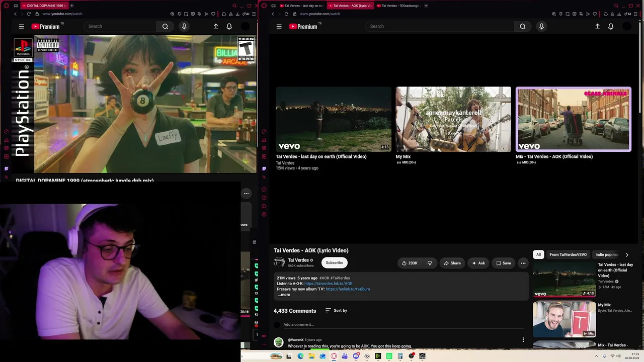The width and height of the screenshot is (644, 362).
Task: Open WhatsApp from the taskbar
Action: coord(389,356)
